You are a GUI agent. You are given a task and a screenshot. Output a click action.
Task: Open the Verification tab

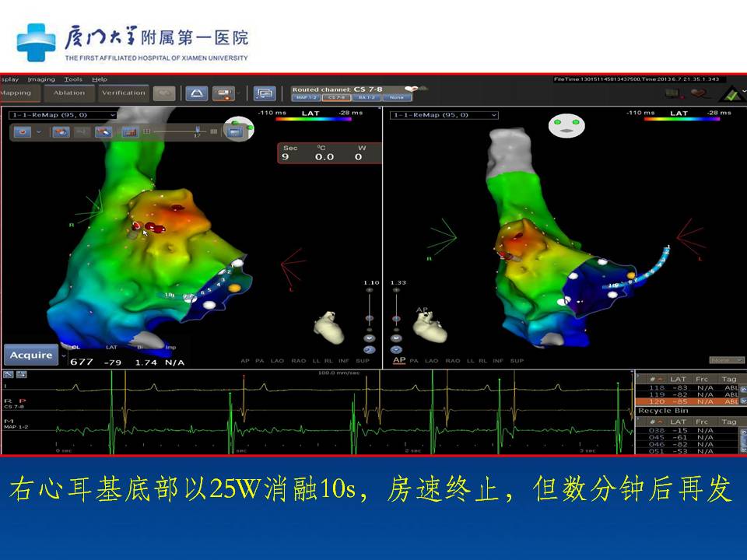123,93
